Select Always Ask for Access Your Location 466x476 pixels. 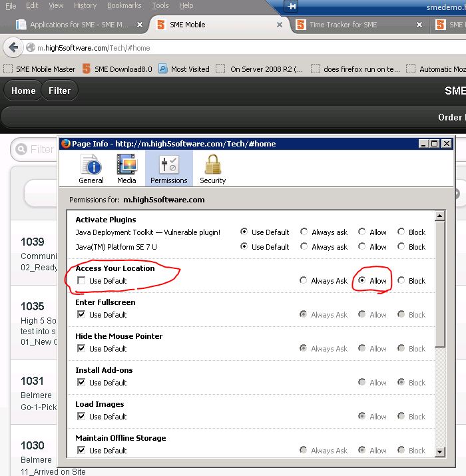point(304,280)
